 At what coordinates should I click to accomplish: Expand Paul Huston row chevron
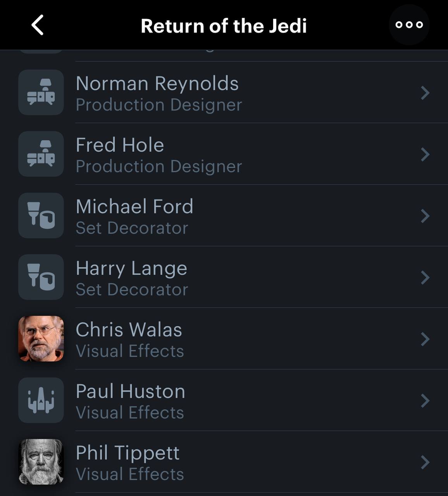coord(425,401)
